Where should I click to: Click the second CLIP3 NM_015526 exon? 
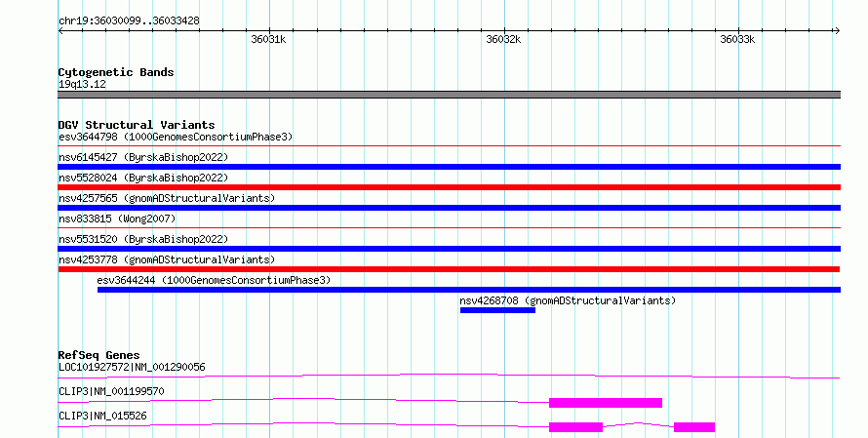[694, 427]
